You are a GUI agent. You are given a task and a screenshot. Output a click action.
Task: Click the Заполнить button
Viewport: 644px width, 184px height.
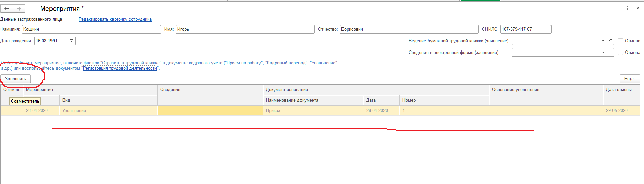coord(16,79)
